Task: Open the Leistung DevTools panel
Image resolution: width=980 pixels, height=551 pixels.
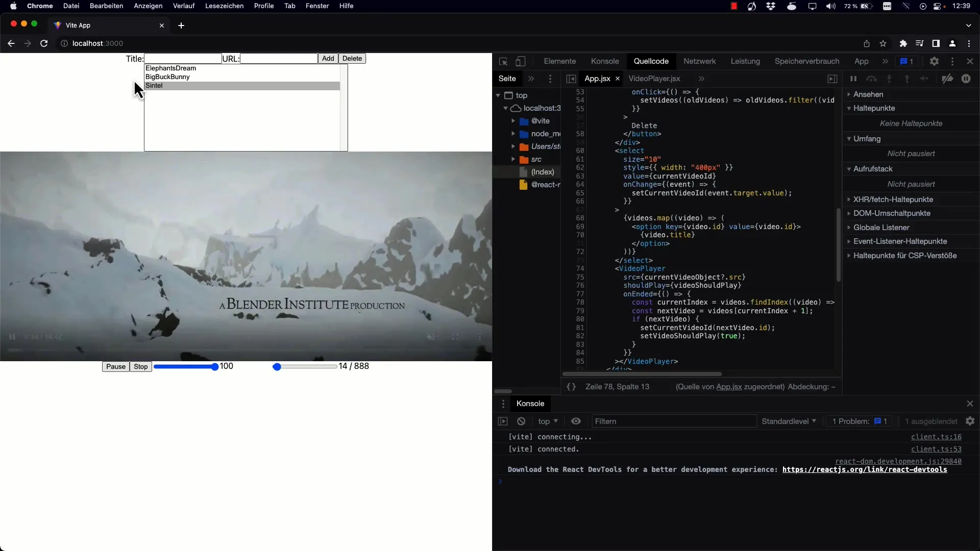Action: [x=745, y=61]
